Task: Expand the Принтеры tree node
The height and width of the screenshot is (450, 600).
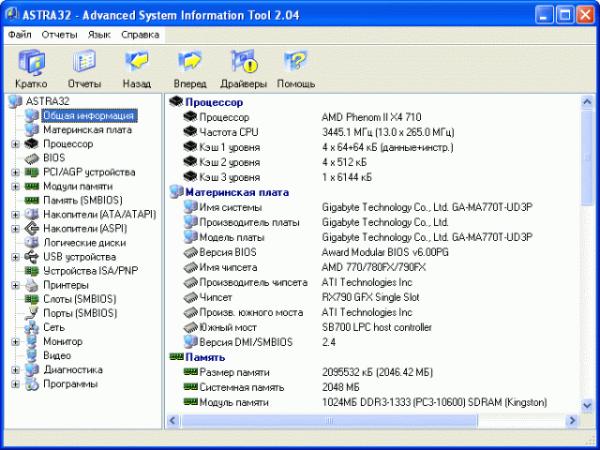Action: click(15, 285)
